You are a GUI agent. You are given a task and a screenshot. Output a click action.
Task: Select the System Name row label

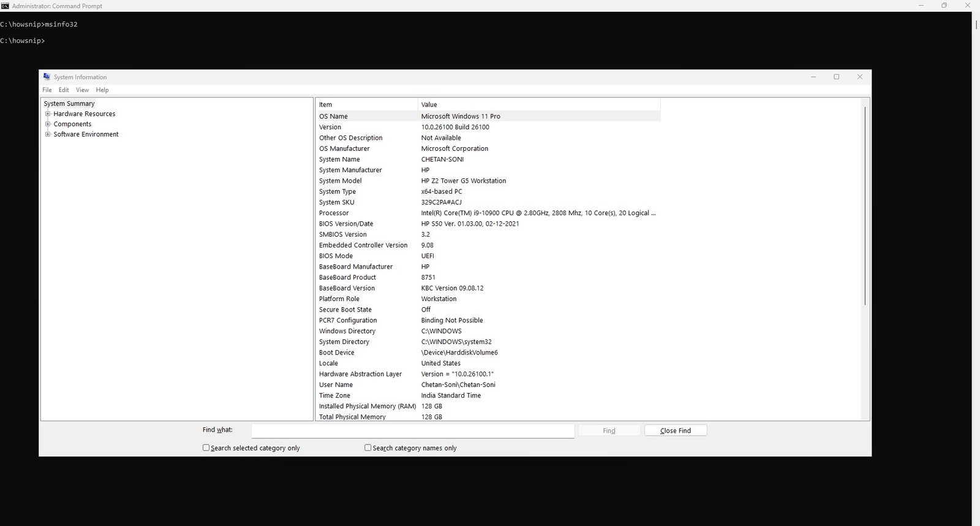tap(339, 159)
